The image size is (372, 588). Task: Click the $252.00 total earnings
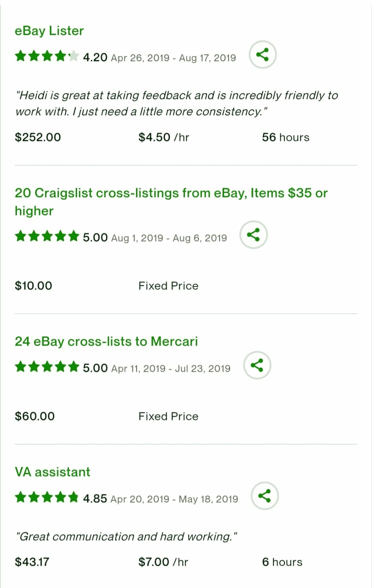tap(38, 137)
